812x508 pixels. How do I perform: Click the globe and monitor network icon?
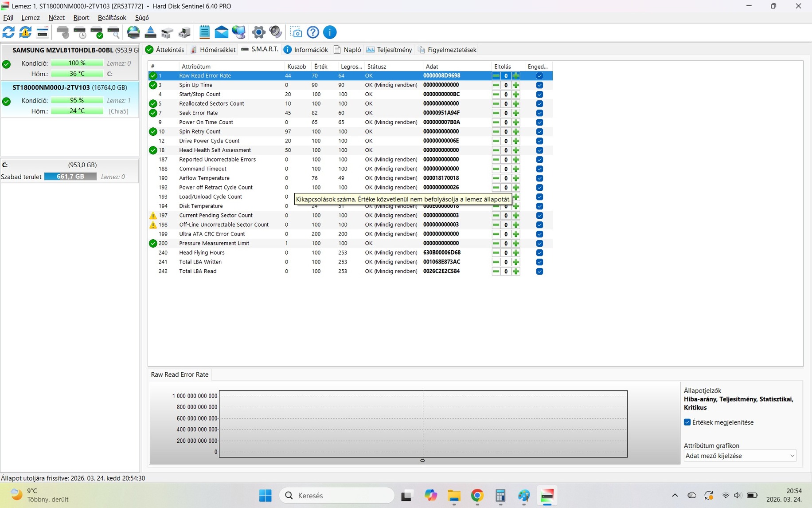click(238, 32)
